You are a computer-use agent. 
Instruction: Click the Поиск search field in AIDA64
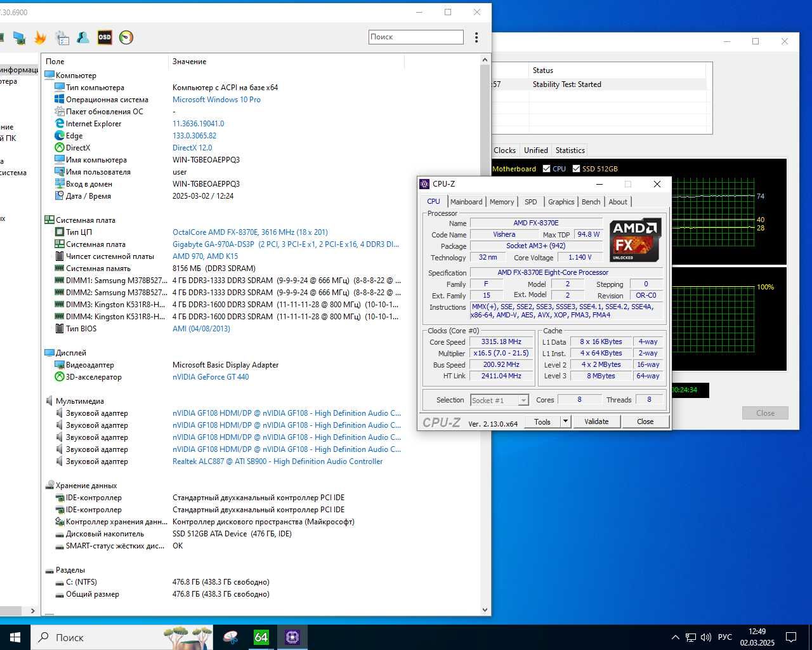[416, 37]
